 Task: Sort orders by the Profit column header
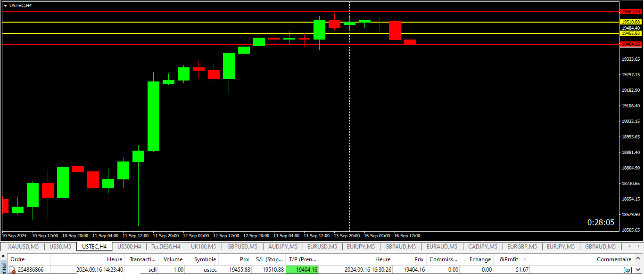pyautogui.click(x=509, y=259)
